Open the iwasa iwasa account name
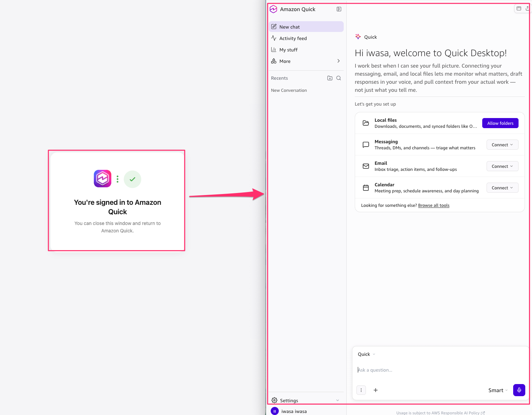The image size is (532, 415). [x=294, y=411]
